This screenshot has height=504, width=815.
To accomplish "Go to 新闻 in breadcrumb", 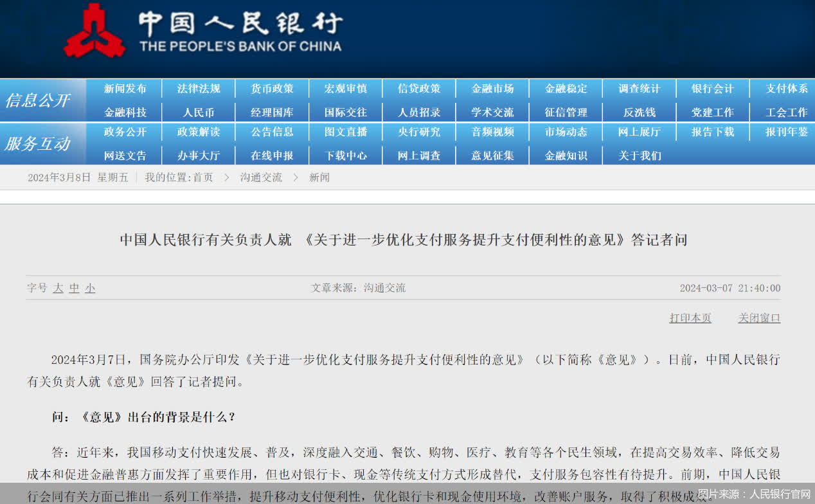I will click(319, 177).
